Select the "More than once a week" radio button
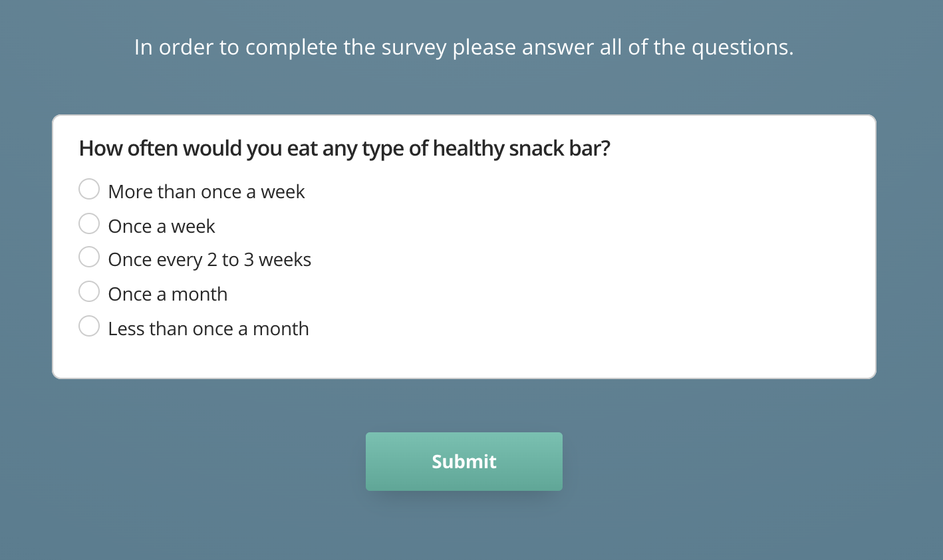Viewport: 943px width, 560px height. [x=89, y=190]
